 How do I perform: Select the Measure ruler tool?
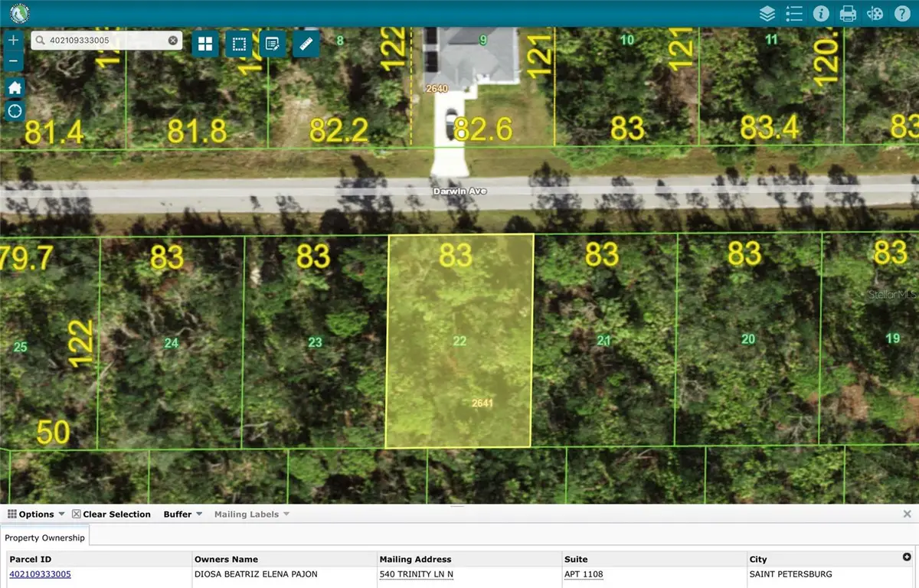[306, 44]
